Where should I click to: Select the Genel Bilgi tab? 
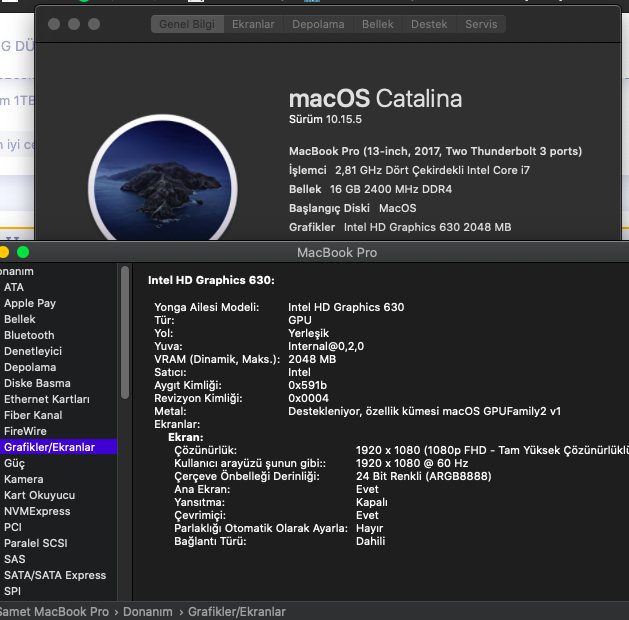188,24
